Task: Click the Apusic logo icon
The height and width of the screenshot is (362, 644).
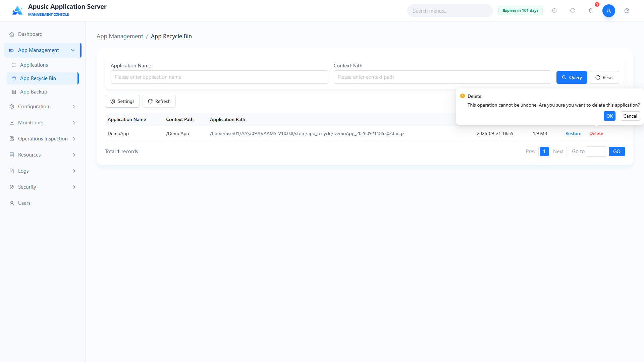Action: coord(17,10)
